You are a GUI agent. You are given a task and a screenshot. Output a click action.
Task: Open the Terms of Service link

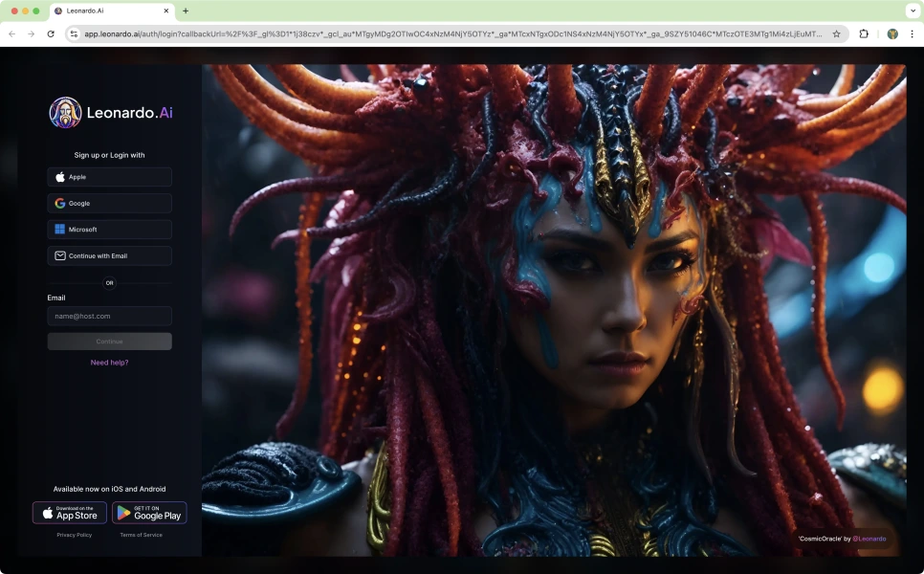(x=141, y=535)
